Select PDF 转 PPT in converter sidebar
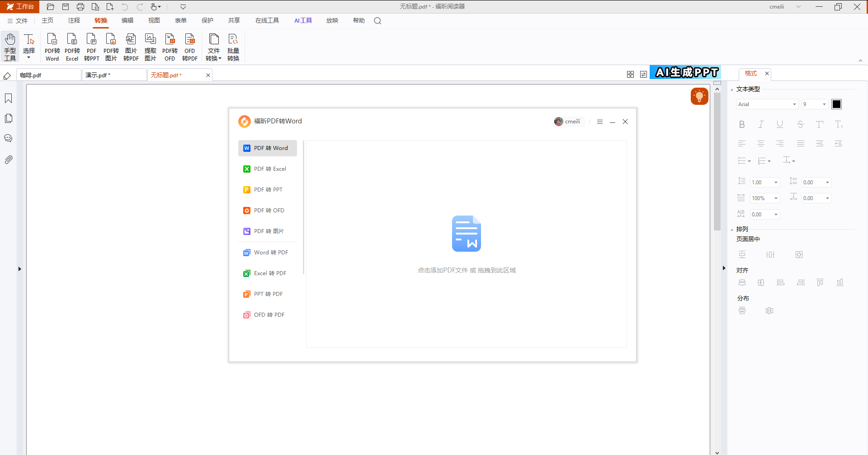 [268, 190]
